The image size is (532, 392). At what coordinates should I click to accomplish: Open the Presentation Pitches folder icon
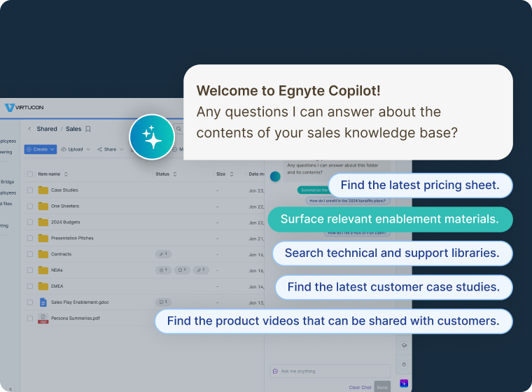[43, 238]
